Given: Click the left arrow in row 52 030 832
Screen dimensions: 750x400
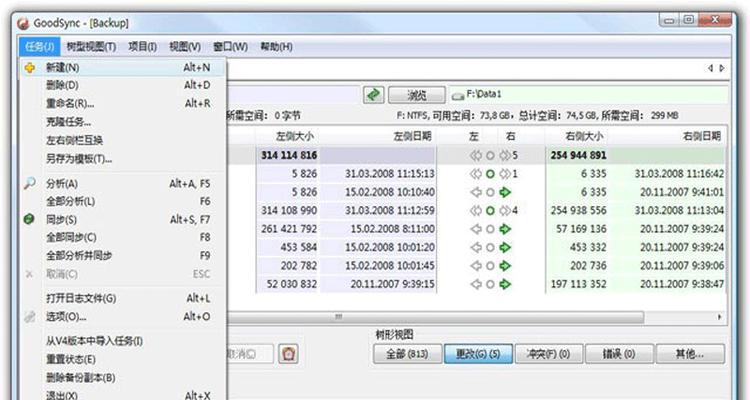Looking at the screenshot, I should click(476, 284).
